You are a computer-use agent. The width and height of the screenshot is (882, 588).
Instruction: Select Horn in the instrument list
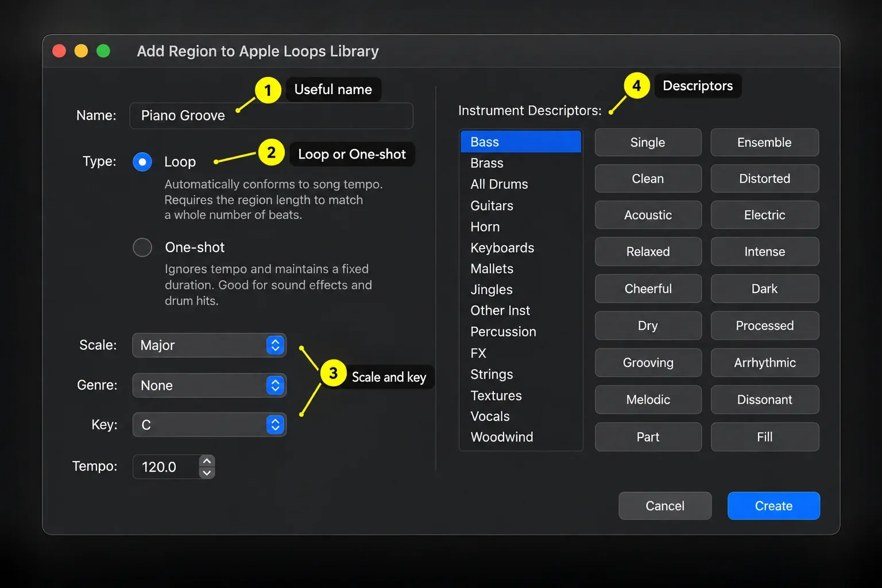pyautogui.click(x=521, y=227)
